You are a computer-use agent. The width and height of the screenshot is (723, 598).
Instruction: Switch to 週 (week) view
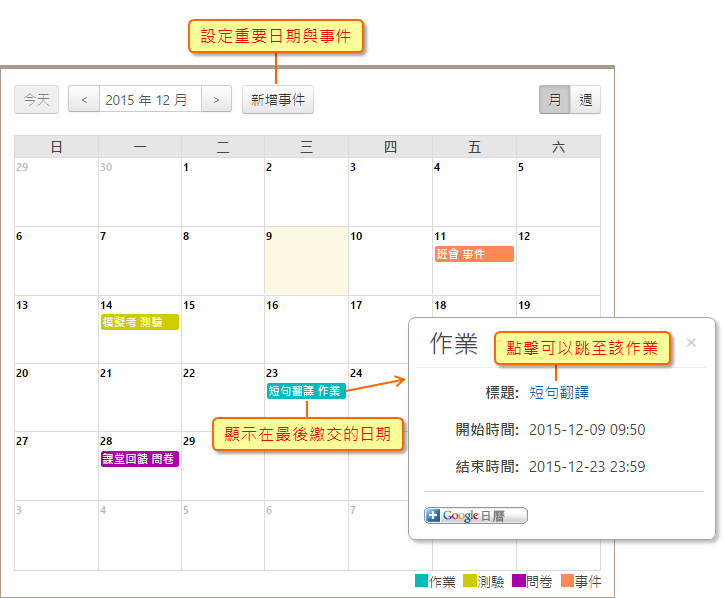(x=585, y=100)
